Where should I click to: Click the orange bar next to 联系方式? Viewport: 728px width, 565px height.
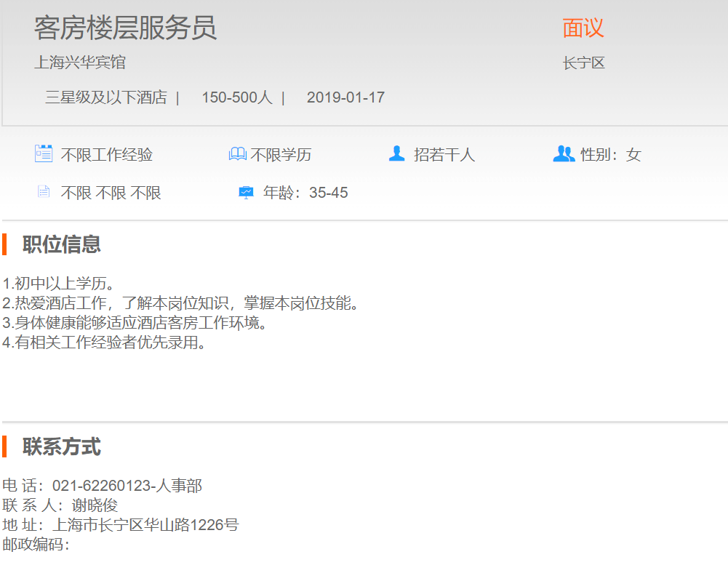tap(4, 446)
